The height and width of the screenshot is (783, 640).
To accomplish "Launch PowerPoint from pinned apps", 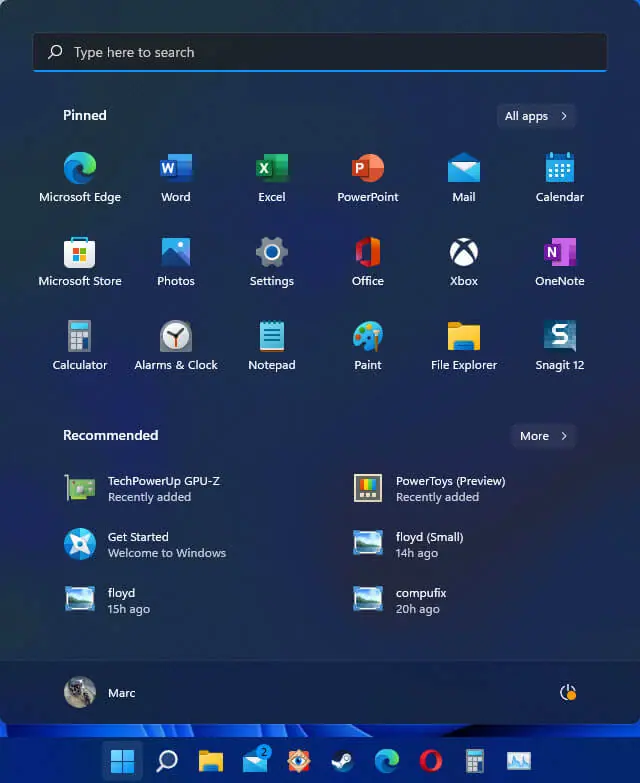I will pyautogui.click(x=368, y=177).
